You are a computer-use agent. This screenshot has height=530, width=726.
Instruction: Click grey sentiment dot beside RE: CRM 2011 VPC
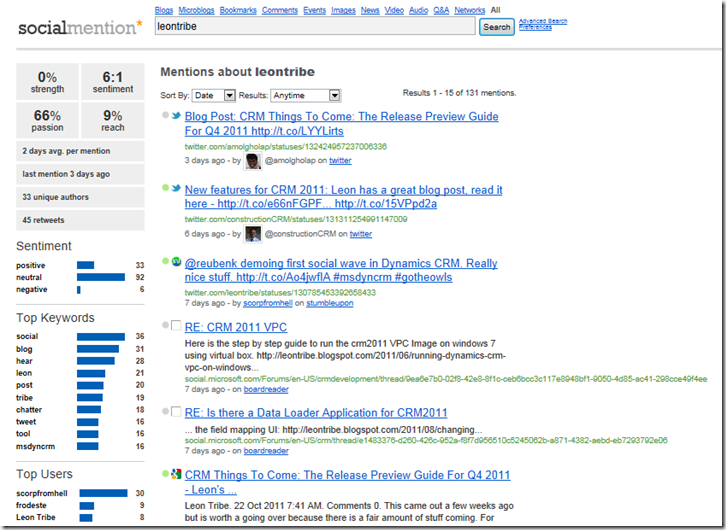165,325
